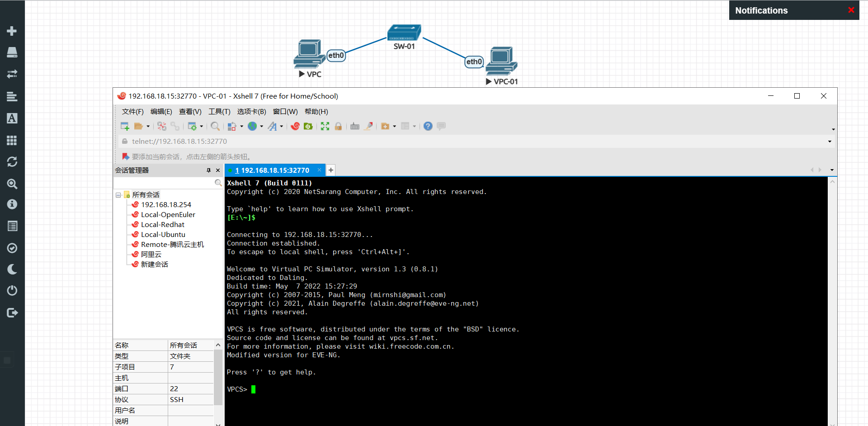Image resolution: width=868 pixels, height=426 pixels.
Task: Open the folder-with-plus dropdown arrow
Action: click(395, 126)
